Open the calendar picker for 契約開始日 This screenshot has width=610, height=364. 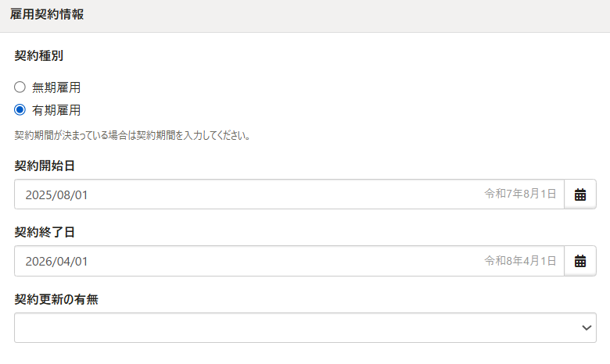click(x=580, y=194)
